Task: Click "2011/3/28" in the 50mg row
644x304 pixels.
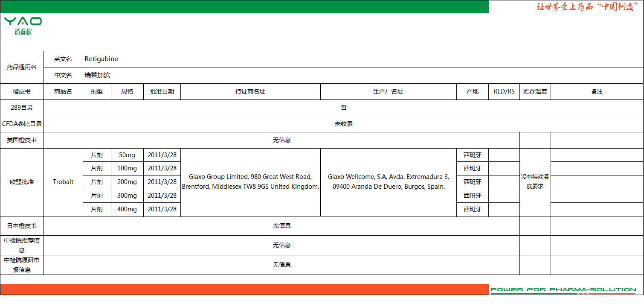Action: (x=162, y=155)
